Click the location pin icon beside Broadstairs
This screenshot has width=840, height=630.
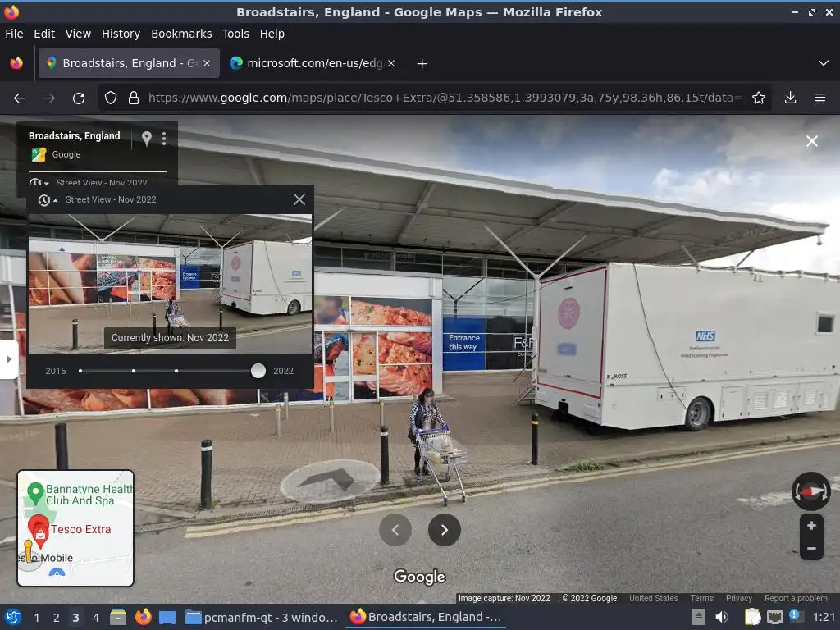[146, 138]
